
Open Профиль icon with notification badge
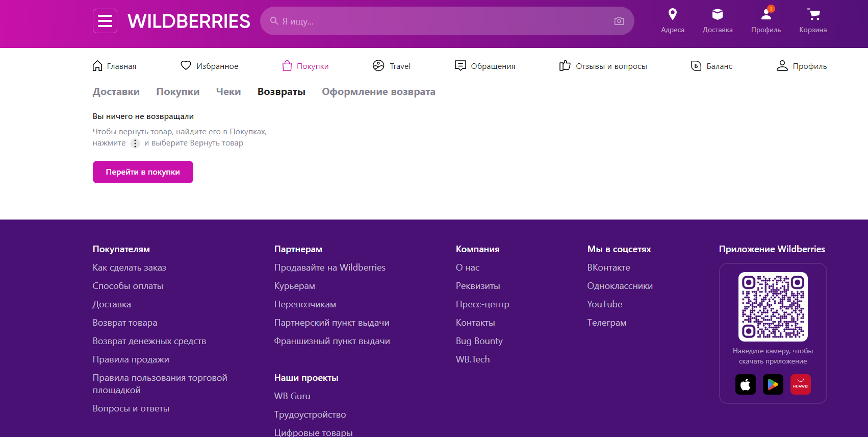pos(766,21)
